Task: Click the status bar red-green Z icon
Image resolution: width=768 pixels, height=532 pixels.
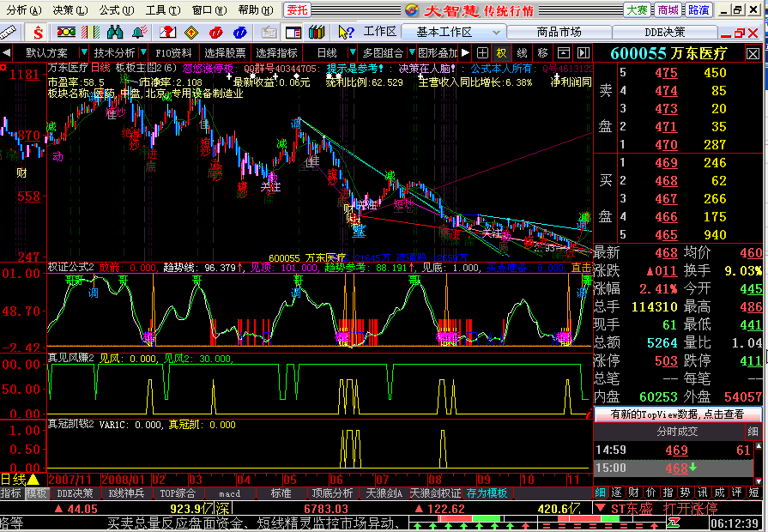Action: 674,523
